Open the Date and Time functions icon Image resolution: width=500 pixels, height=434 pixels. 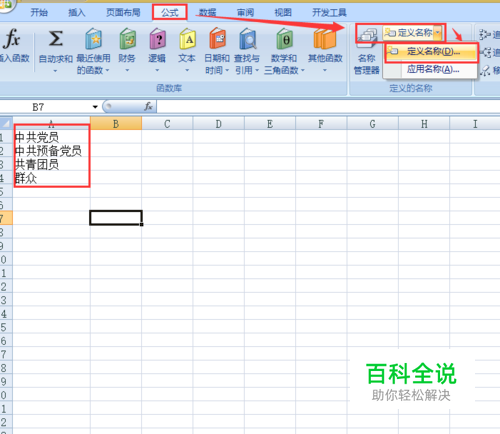(x=217, y=39)
